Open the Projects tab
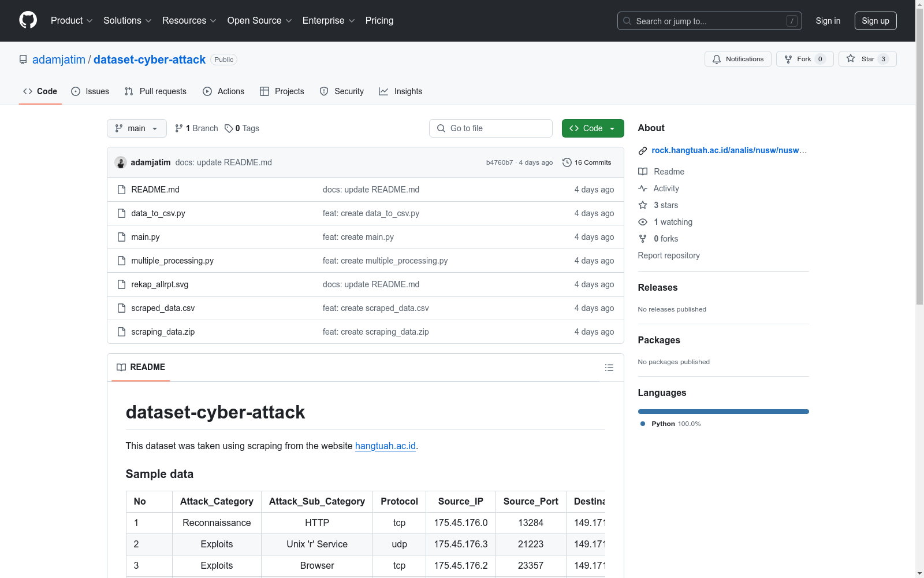 click(x=282, y=91)
